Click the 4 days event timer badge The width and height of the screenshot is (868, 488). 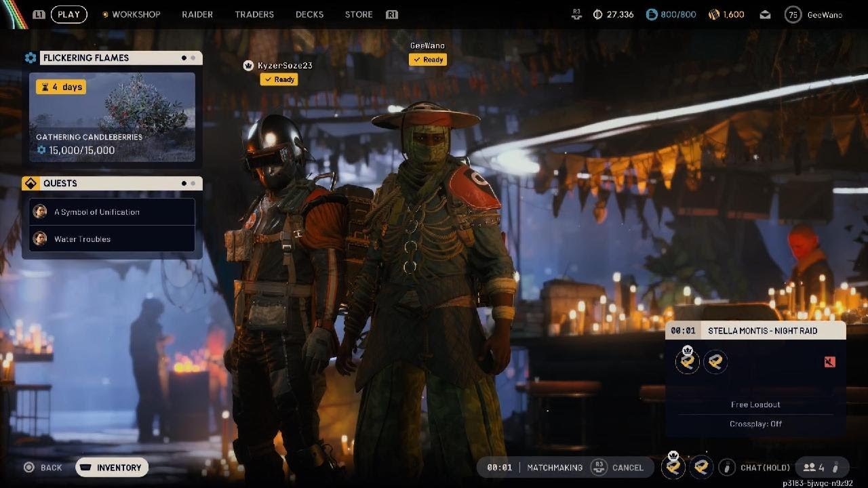[61, 87]
